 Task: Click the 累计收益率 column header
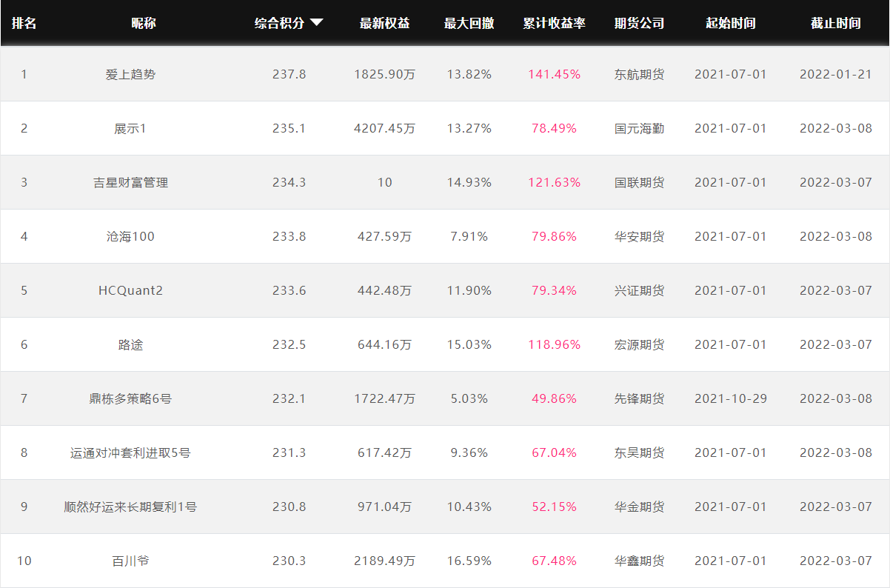click(x=554, y=23)
